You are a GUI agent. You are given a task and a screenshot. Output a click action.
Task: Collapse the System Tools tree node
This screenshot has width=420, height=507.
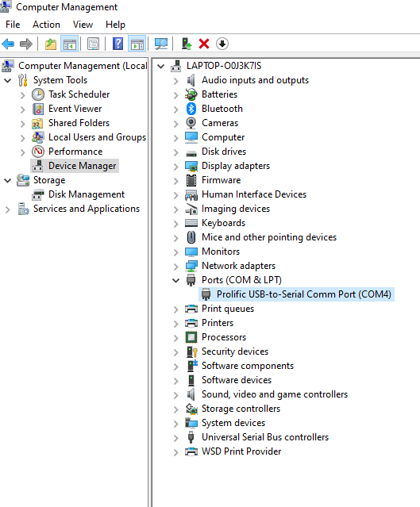7,80
